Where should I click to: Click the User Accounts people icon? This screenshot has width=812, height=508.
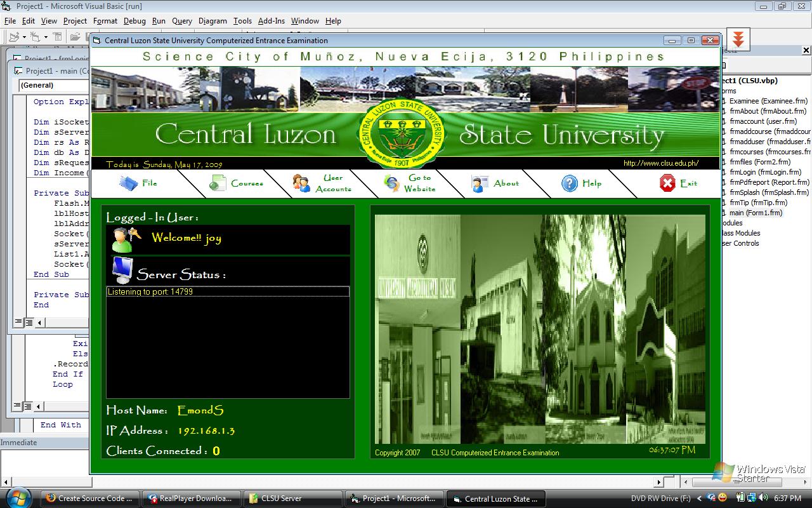(301, 183)
